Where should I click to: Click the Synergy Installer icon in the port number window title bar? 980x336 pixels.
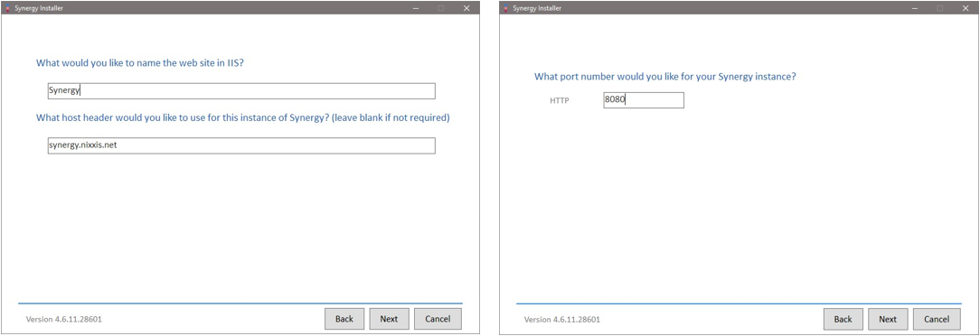[506, 9]
